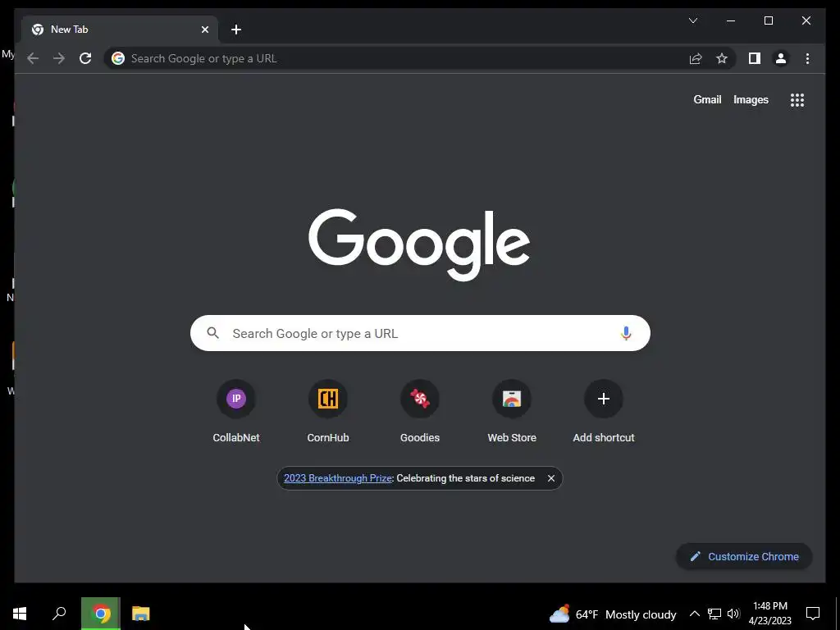Open the CornHub shortcut
Viewport: 840px width, 630px height.
tap(328, 412)
